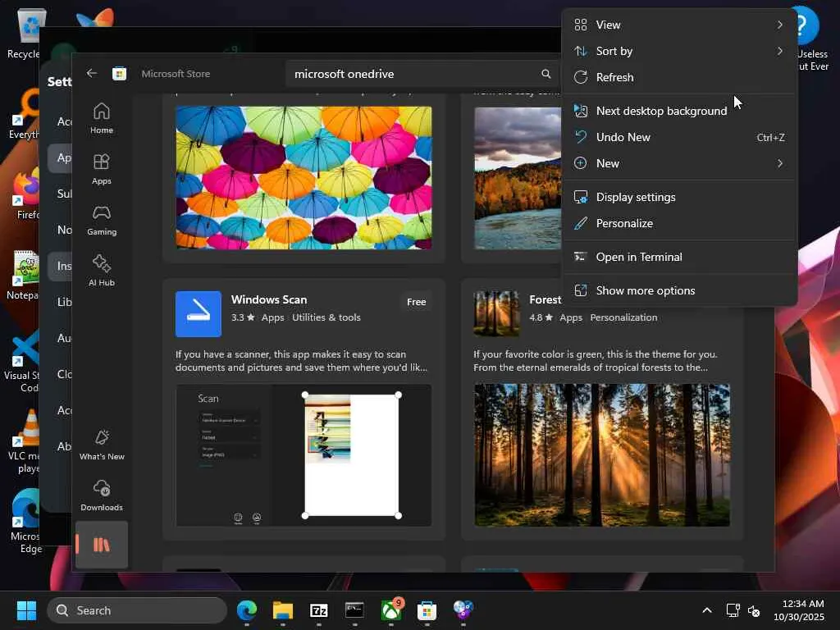Click the Store search field with 'microsoft onedrive'

[x=410, y=74]
